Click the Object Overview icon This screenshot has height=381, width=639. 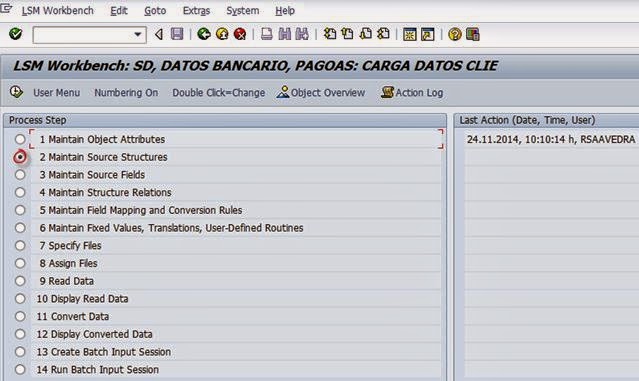pos(283,92)
